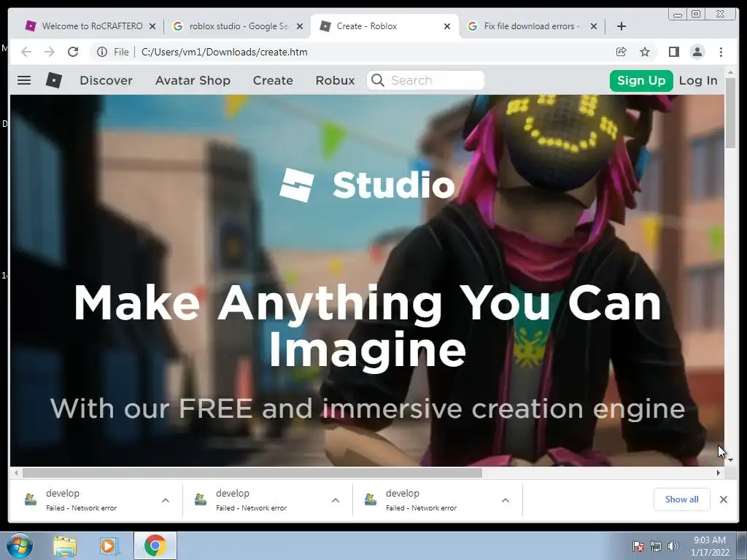747x560 pixels.
Task: Launch Windows Media Player from taskbar
Action: click(109, 546)
